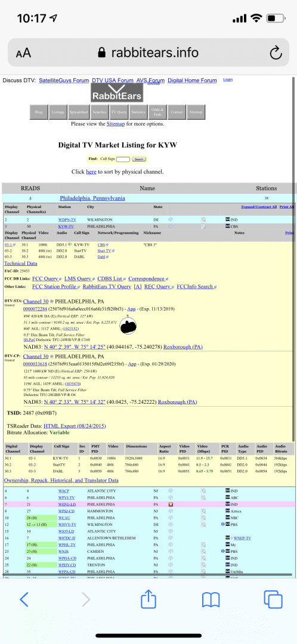The height and width of the screenshot is (644, 297).
Task: Open the Listings navigation button
Action: pos(58,112)
